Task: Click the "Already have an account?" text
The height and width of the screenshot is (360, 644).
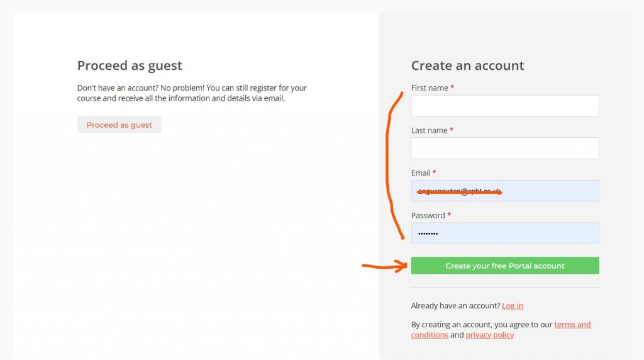Action: click(x=455, y=306)
